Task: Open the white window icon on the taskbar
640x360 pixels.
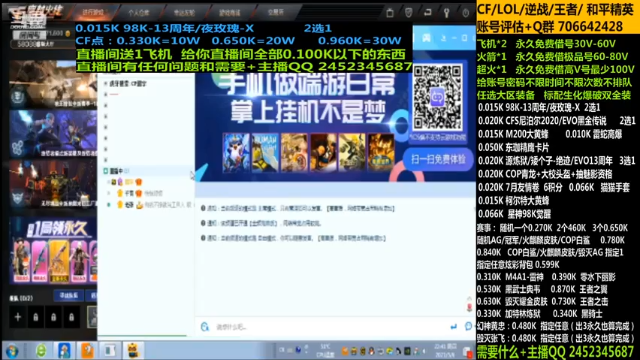Action: click(x=109, y=351)
